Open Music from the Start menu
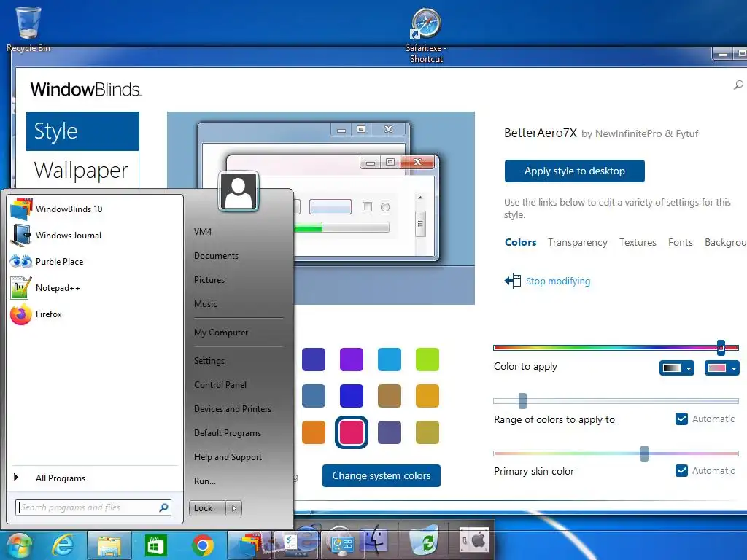747x560 pixels. (x=205, y=304)
